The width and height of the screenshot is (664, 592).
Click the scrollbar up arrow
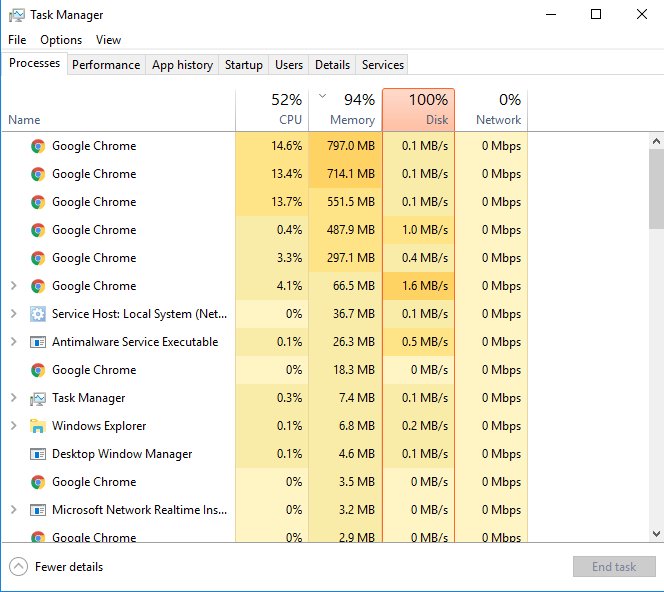click(x=656, y=141)
